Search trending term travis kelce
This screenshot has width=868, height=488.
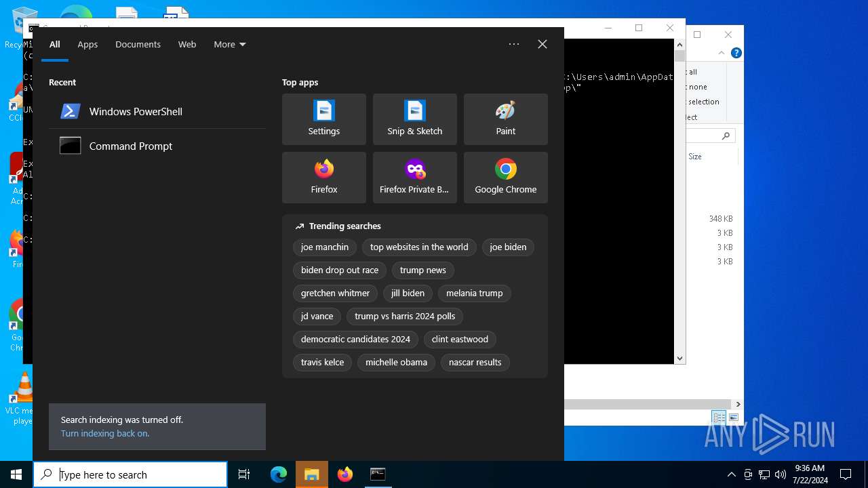point(323,363)
